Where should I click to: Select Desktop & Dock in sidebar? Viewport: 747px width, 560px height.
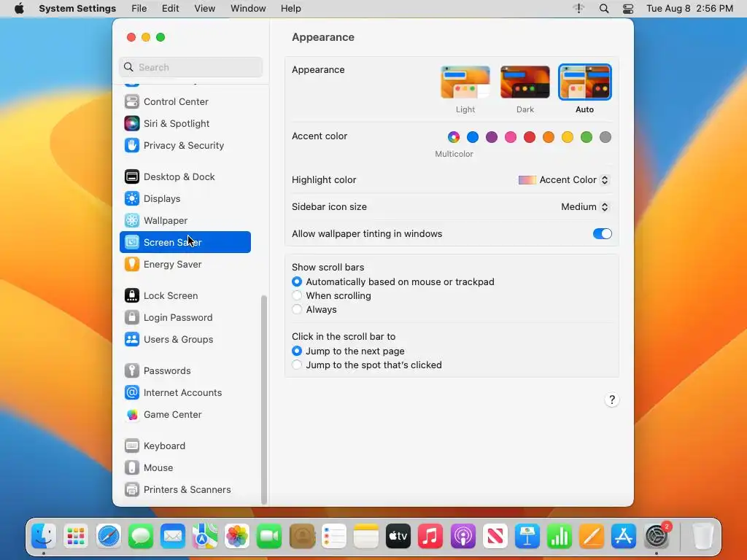pyautogui.click(x=185, y=176)
